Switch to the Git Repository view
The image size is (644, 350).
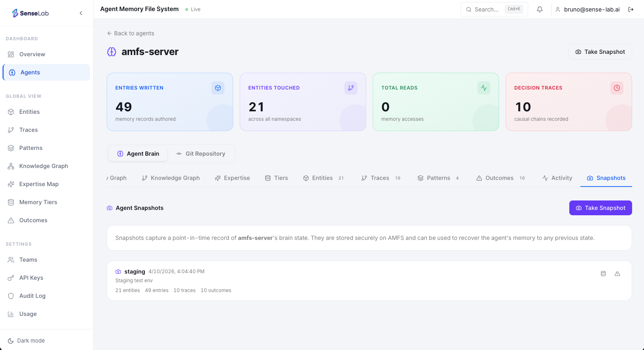click(x=201, y=154)
